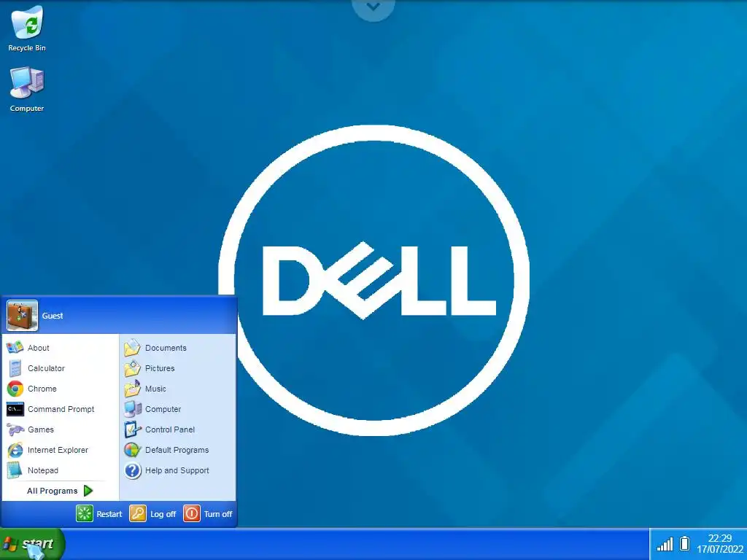Open the Control Panel icon

[133, 429]
